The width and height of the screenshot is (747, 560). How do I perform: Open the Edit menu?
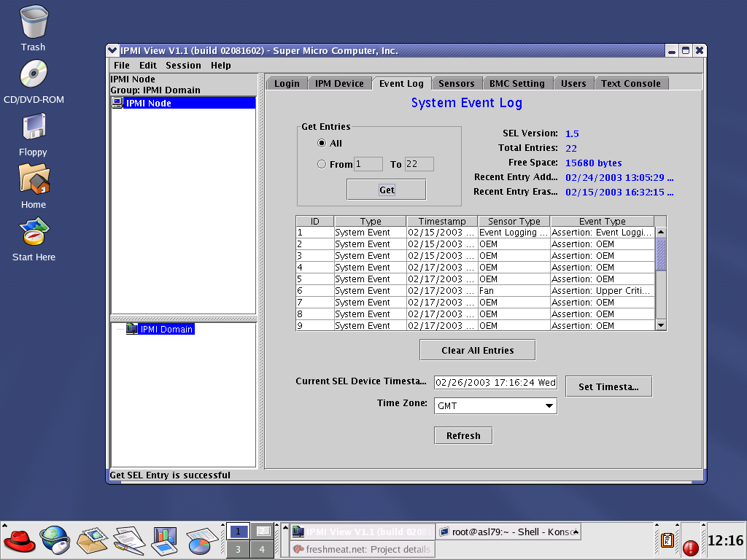point(147,65)
